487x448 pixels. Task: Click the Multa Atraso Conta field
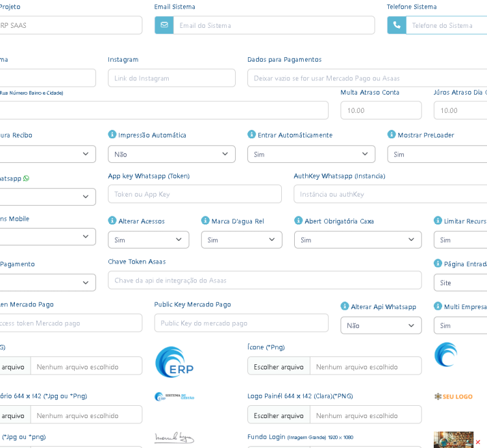(381, 110)
